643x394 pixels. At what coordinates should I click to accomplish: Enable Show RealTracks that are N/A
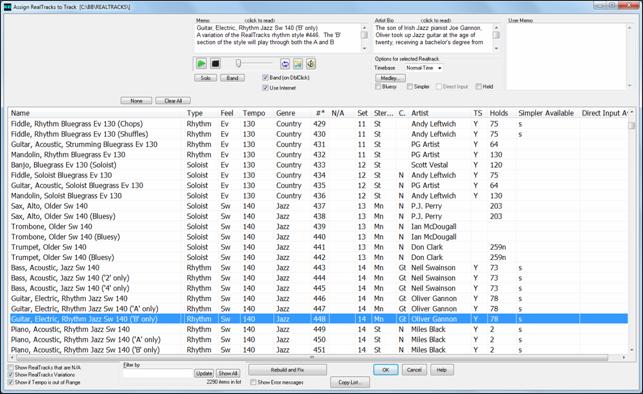(11, 368)
